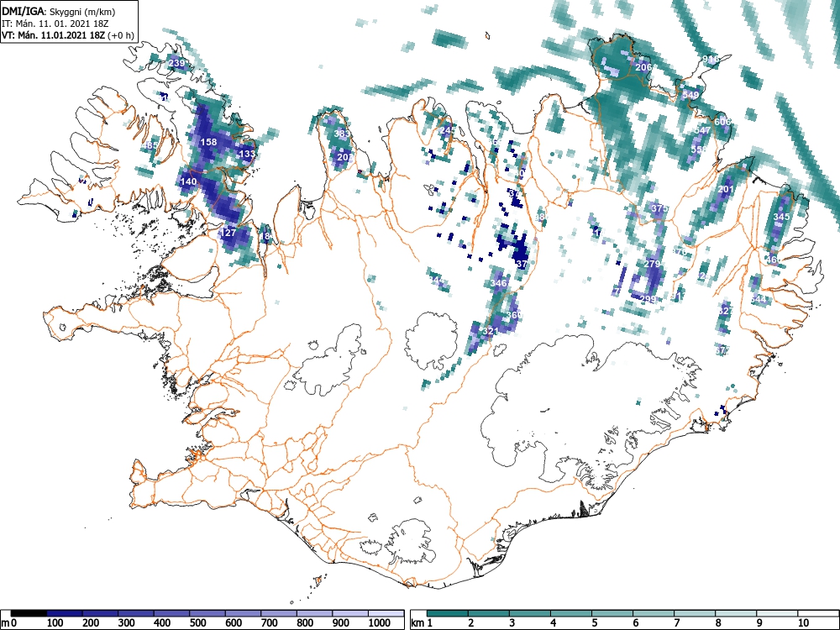Image resolution: width=840 pixels, height=630 pixels.
Task: Pick the 5–6 km teal legend swatch
Action: [x=612, y=613]
